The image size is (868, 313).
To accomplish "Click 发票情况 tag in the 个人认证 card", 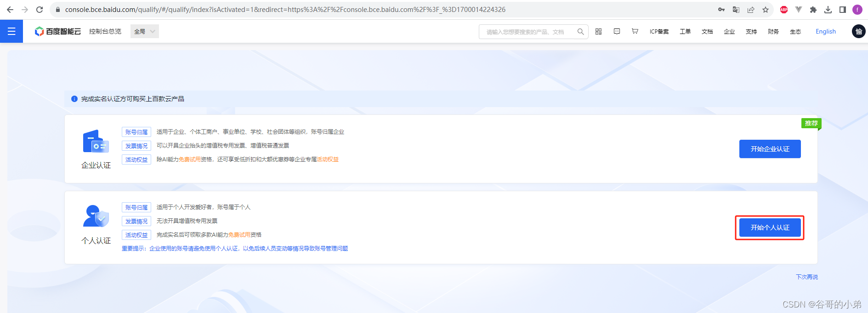I will 136,221.
